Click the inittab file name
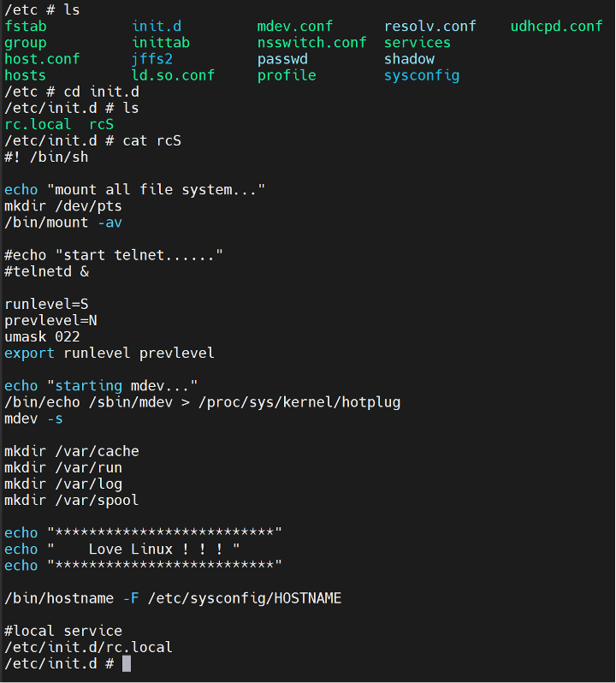This screenshot has width=616, height=683. (161, 43)
